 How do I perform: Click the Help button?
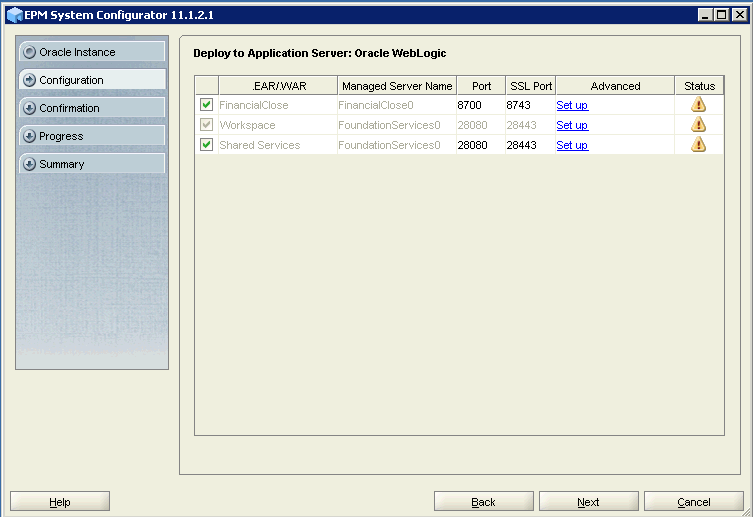(60, 502)
